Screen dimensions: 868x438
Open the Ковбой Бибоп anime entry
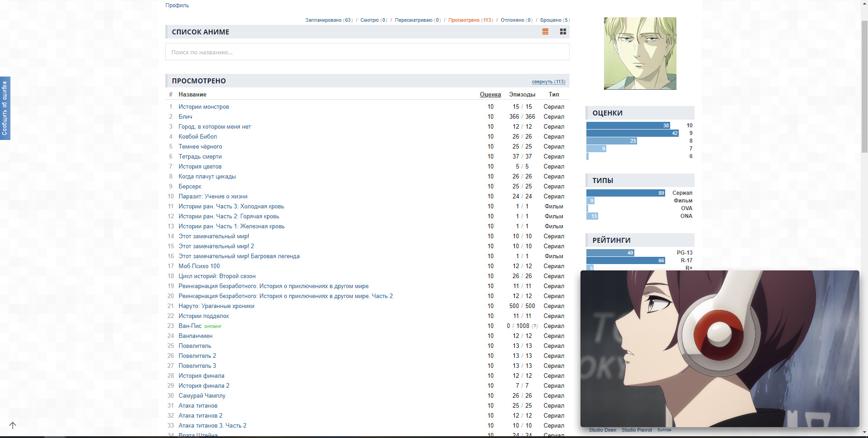click(197, 137)
